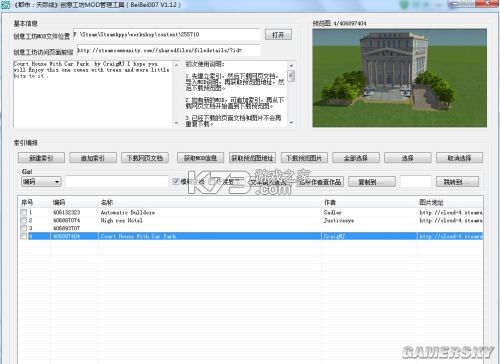
Task: Click the 获取MOD信息 button
Action: pyautogui.click(x=201, y=158)
